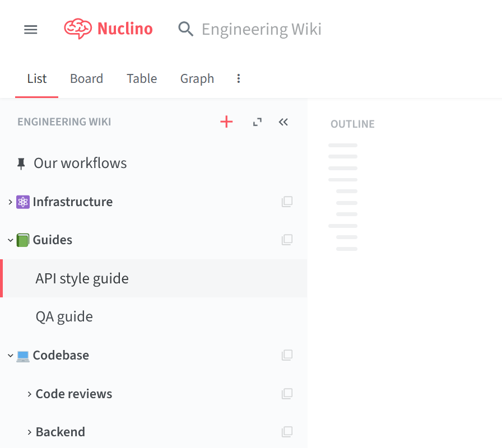The width and height of the screenshot is (502, 448).
Task: Click the search magnifier icon
Action: click(x=185, y=29)
